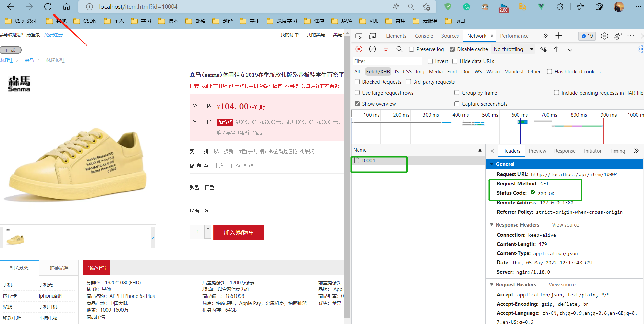The height and width of the screenshot is (324, 644).
Task: Add this page to favorites star icon
Action: (427, 7)
